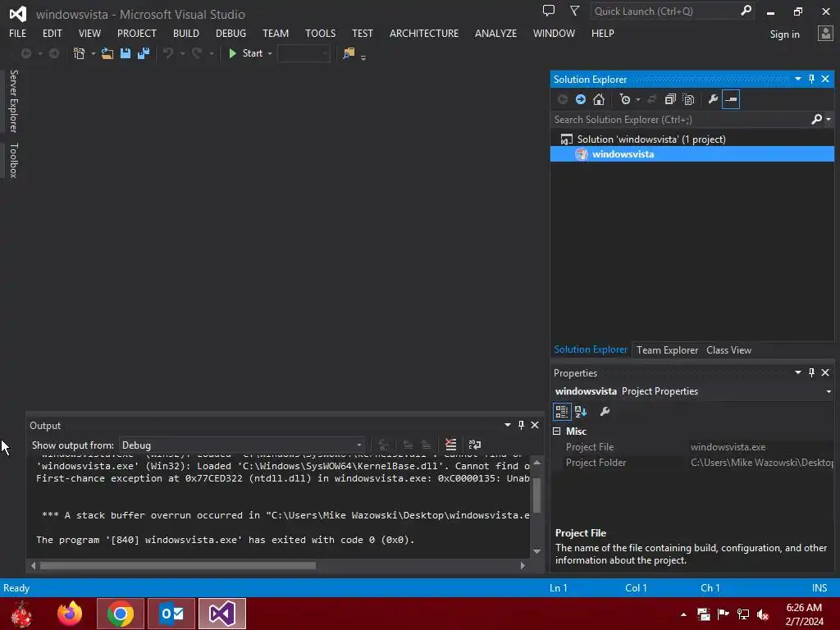Click Solution Explorer Forward arrow icon
Screen dimensions: 840x630
point(581,99)
